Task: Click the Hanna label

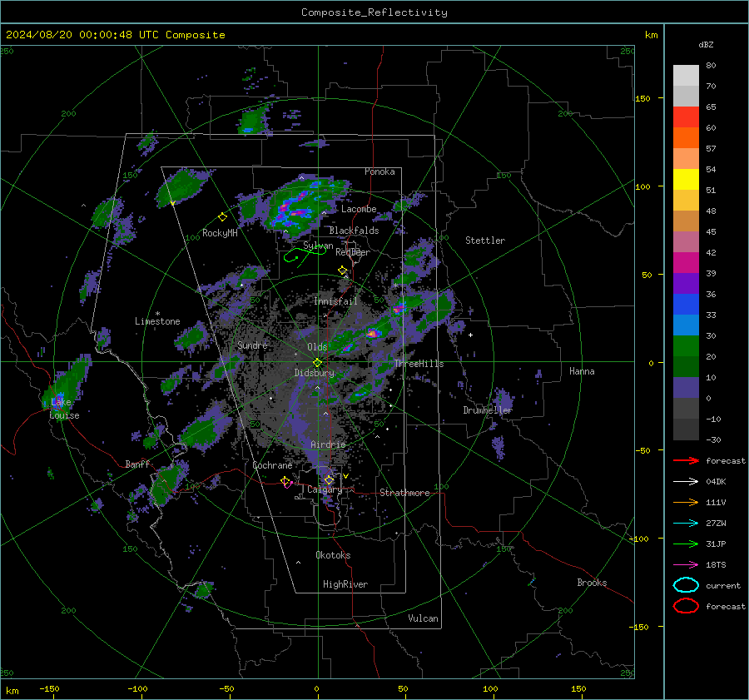Action: [x=582, y=371]
